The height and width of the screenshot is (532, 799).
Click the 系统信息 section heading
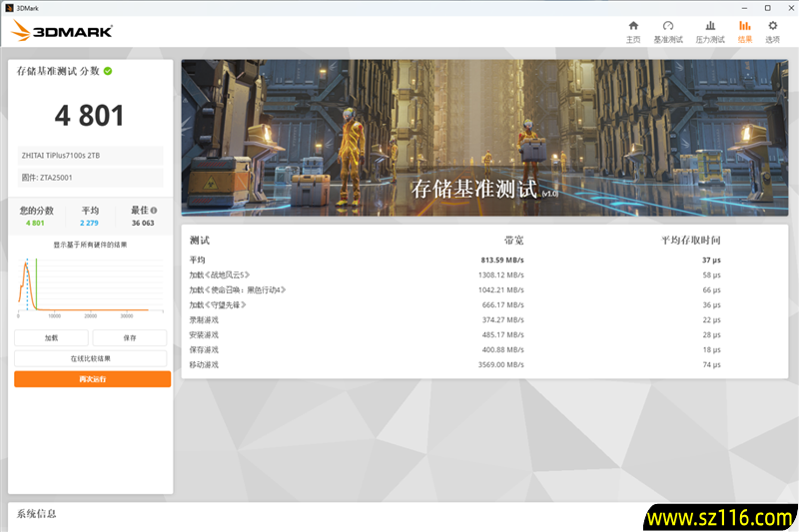pyautogui.click(x=37, y=514)
